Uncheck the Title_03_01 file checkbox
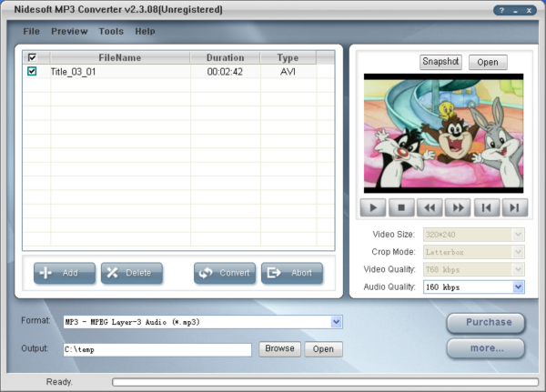 32,71
